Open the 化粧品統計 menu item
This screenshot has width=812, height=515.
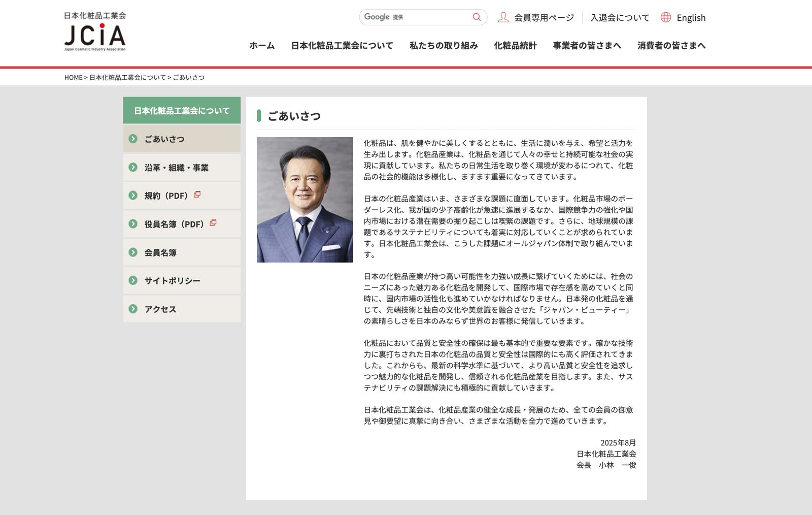[515, 46]
